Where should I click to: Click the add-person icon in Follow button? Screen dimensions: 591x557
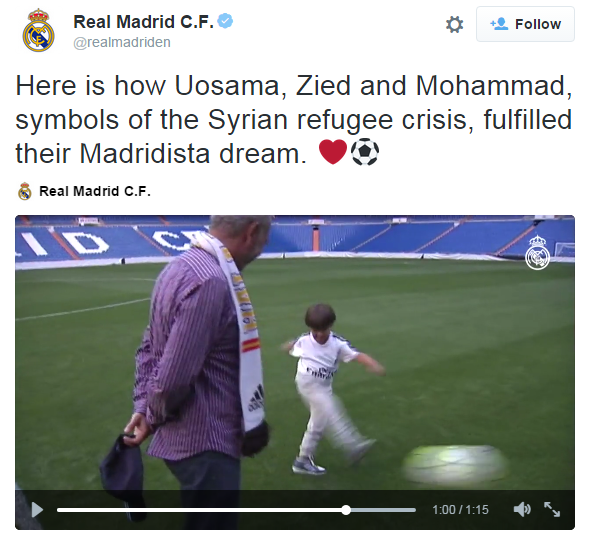499,24
